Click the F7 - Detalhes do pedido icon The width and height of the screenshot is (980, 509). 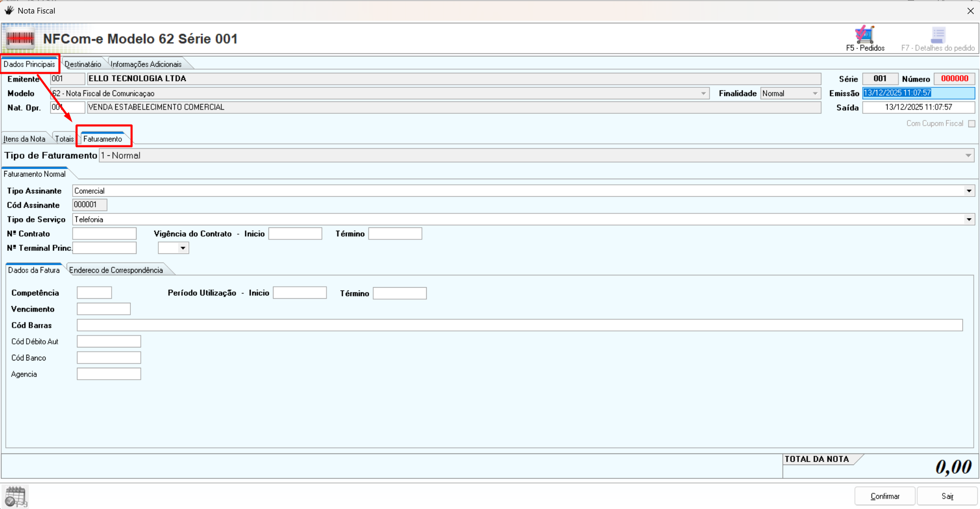click(x=937, y=35)
